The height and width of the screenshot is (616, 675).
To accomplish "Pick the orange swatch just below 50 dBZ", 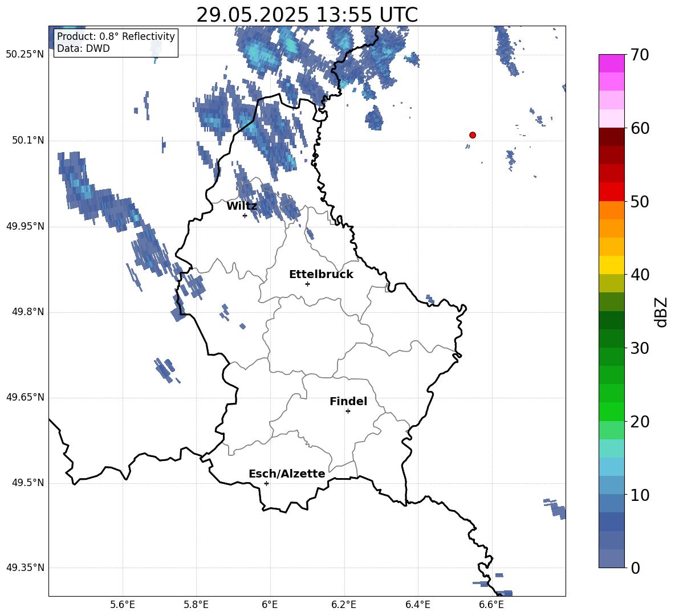I will click(x=611, y=210).
